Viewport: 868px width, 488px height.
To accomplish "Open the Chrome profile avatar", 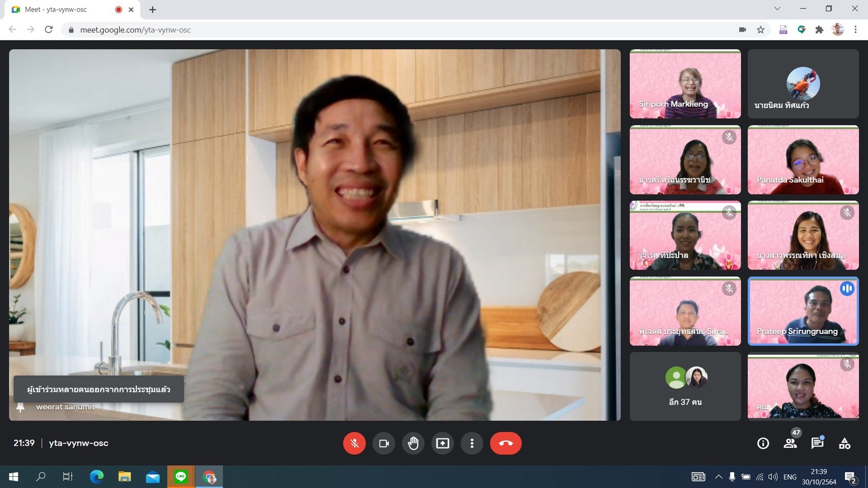I will coord(837,29).
